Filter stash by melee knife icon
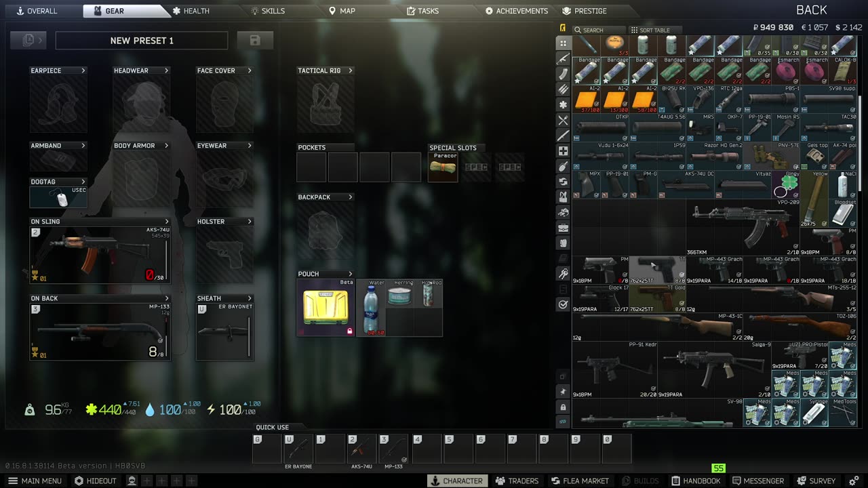This screenshot has height=488, width=868. point(563,136)
